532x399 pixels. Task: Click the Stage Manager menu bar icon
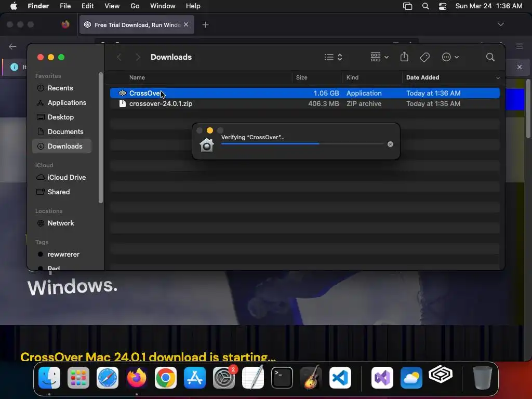[x=407, y=6]
